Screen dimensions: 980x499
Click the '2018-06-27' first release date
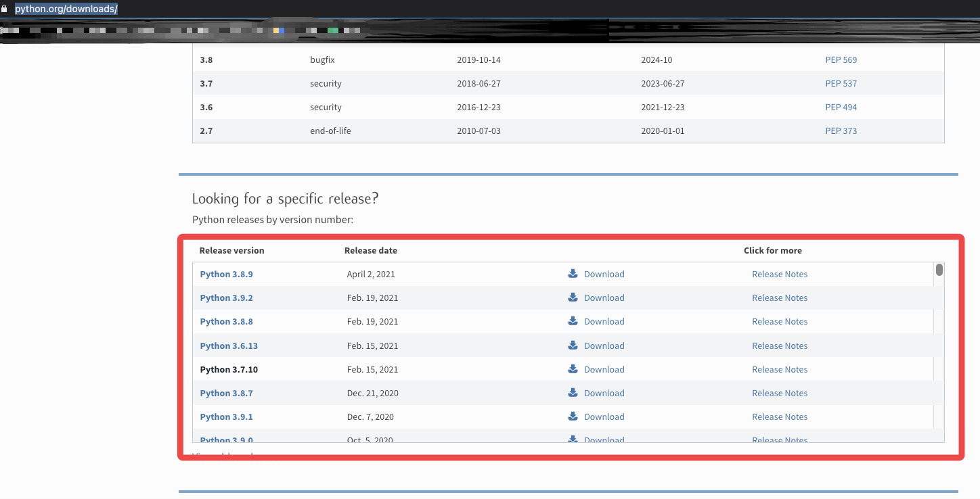point(478,83)
